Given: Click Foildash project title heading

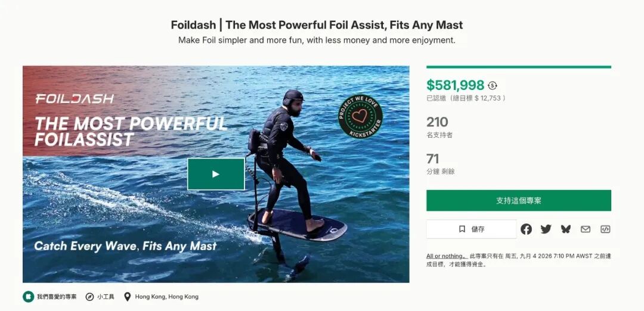Looking at the screenshot, I should click(317, 25).
